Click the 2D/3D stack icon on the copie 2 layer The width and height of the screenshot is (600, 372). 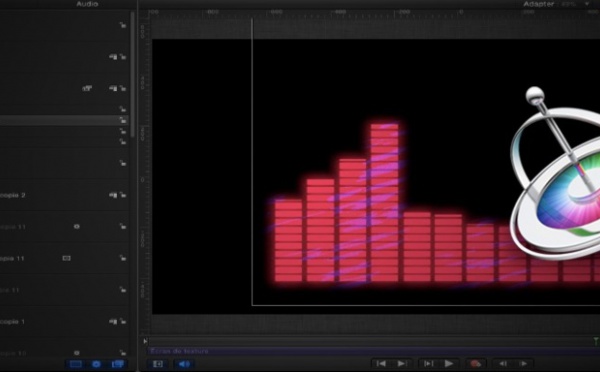113,195
